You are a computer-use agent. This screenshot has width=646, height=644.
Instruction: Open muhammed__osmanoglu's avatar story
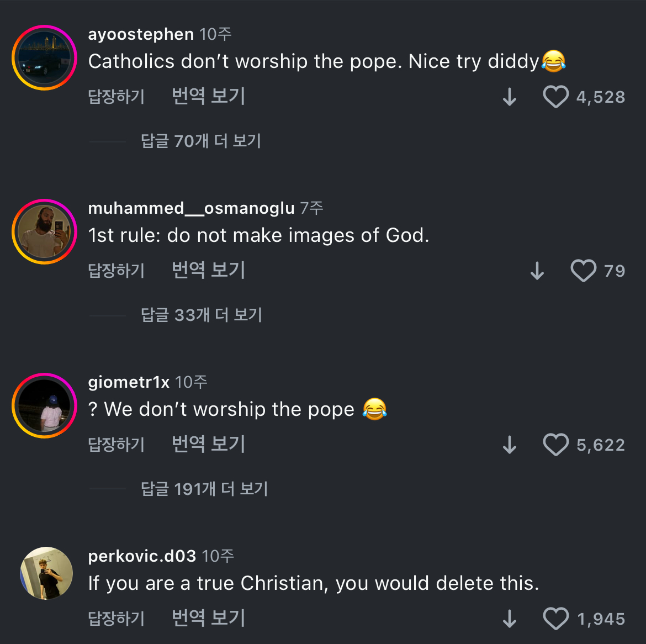[x=44, y=231]
